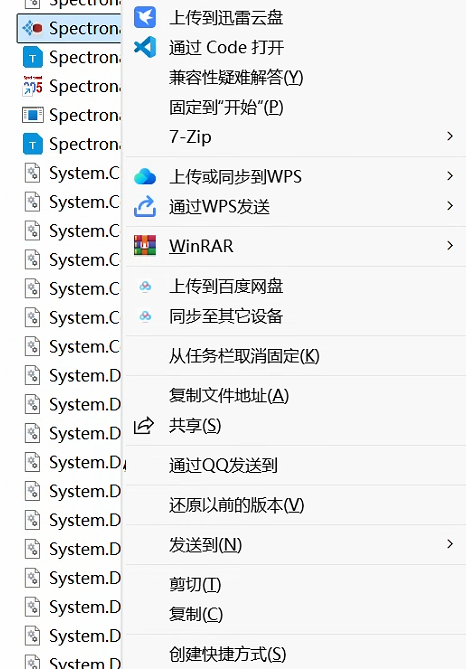Choose 通过QQ发送到 entry

pyautogui.click(x=223, y=465)
